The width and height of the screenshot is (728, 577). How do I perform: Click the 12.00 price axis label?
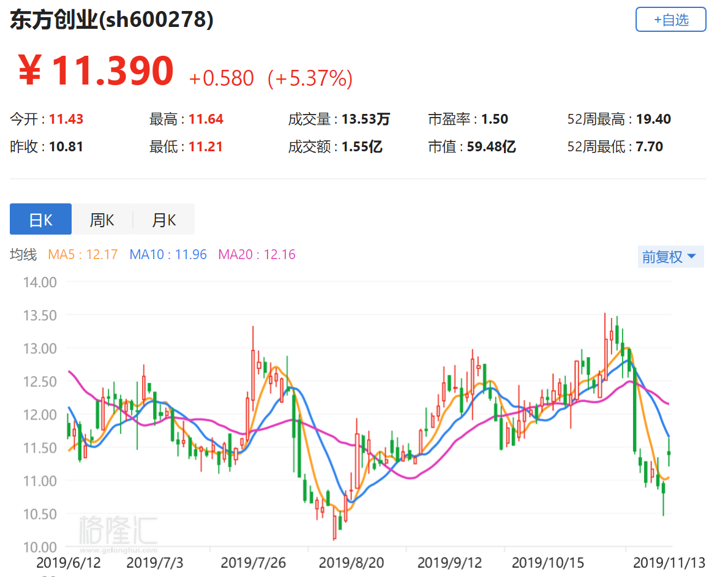pos(40,415)
